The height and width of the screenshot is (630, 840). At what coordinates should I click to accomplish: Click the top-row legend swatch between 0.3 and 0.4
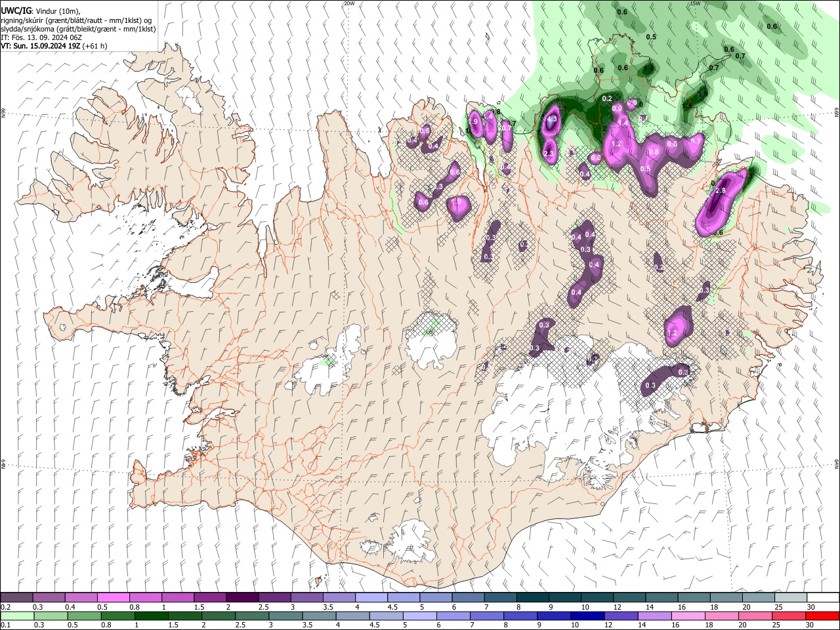(x=49, y=598)
